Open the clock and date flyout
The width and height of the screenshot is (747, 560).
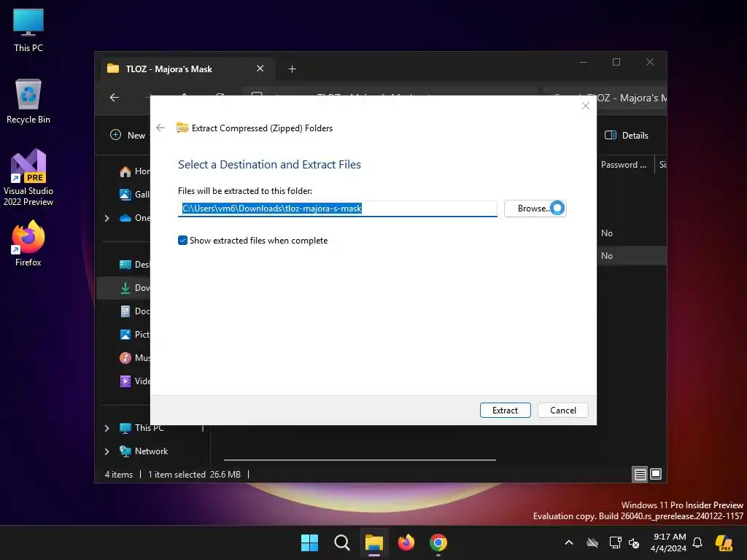coord(668,542)
